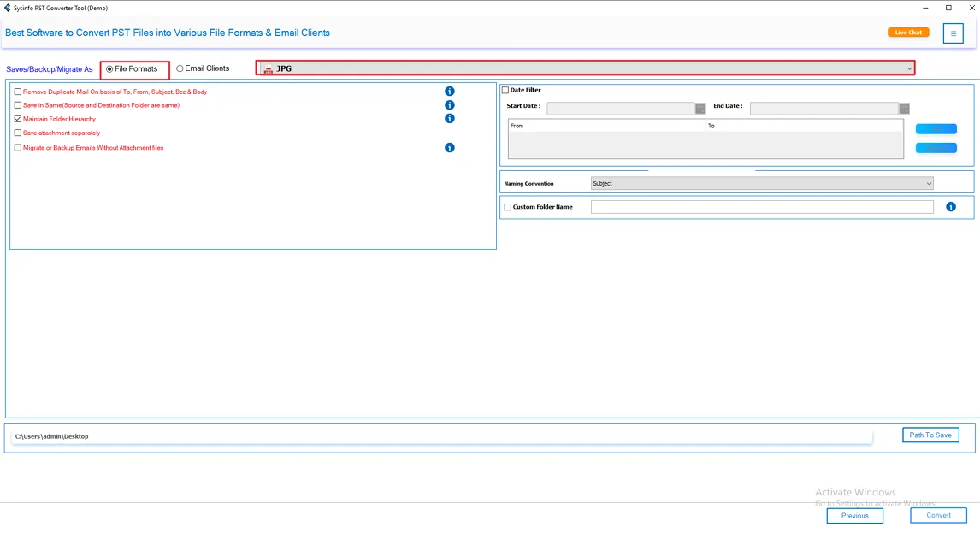Screen dimensions: 980x533
Task: Expand the JPG file format dropdown
Action: coord(586,68)
